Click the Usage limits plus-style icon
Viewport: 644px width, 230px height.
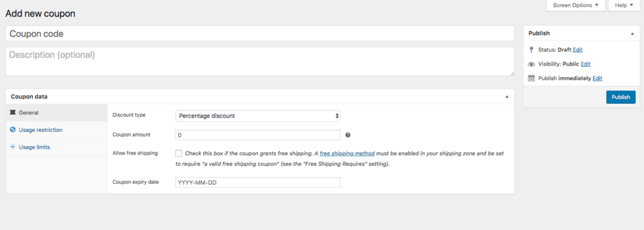tap(13, 147)
